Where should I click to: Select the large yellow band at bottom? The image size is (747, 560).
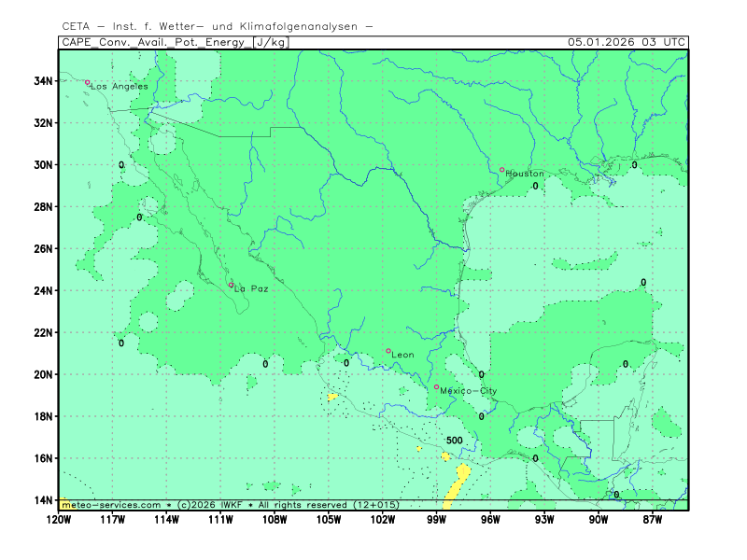[x=456, y=485]
